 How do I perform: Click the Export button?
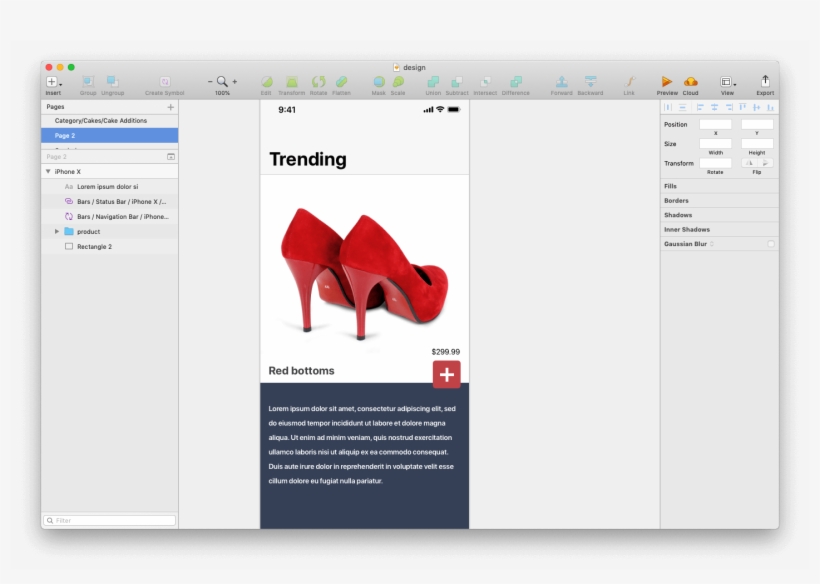pyautogui.click(x=764, y=82)
